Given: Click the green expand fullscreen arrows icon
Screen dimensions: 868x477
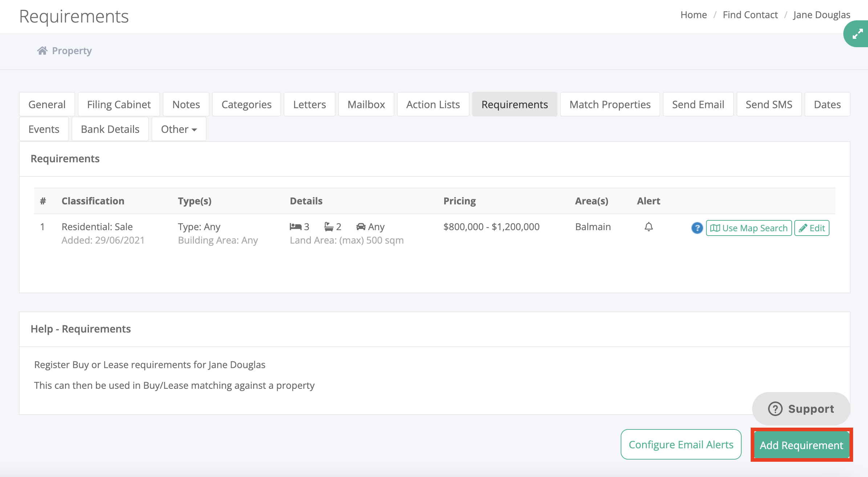Looking at the screenshot, I should coord(857,34).
